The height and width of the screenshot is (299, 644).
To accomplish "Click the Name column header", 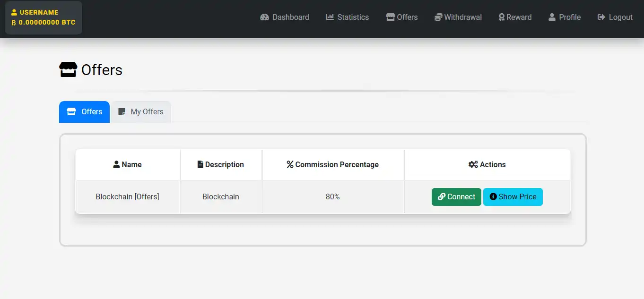I will (x=128, y=165).
